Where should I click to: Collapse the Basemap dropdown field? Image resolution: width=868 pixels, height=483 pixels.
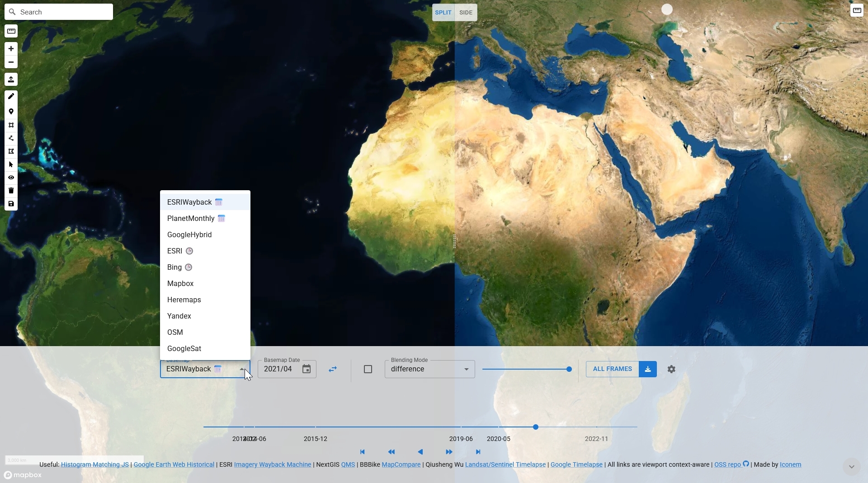coord(205,369)
